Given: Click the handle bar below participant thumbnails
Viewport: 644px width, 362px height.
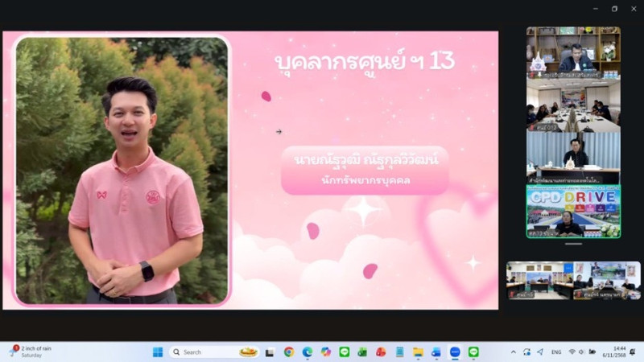Looking at the screenshot, I should pyautogui.click(x=573, y=244).
